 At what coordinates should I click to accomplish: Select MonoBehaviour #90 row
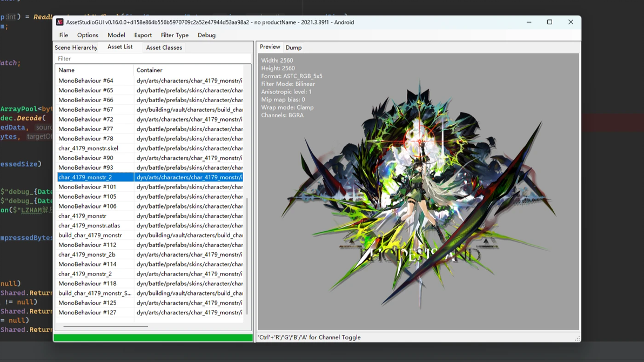[150, 158]
